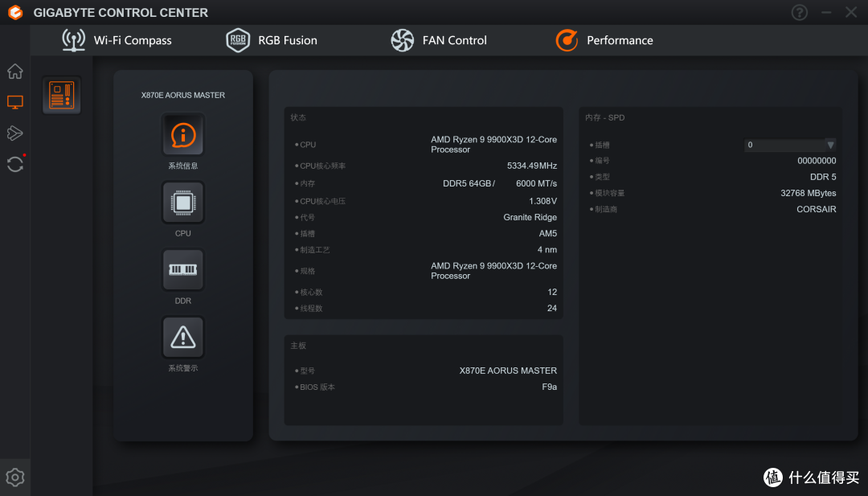868x496 pixels.
Task: Select the orange monitor sidebar icon
Action: [15, 102]
